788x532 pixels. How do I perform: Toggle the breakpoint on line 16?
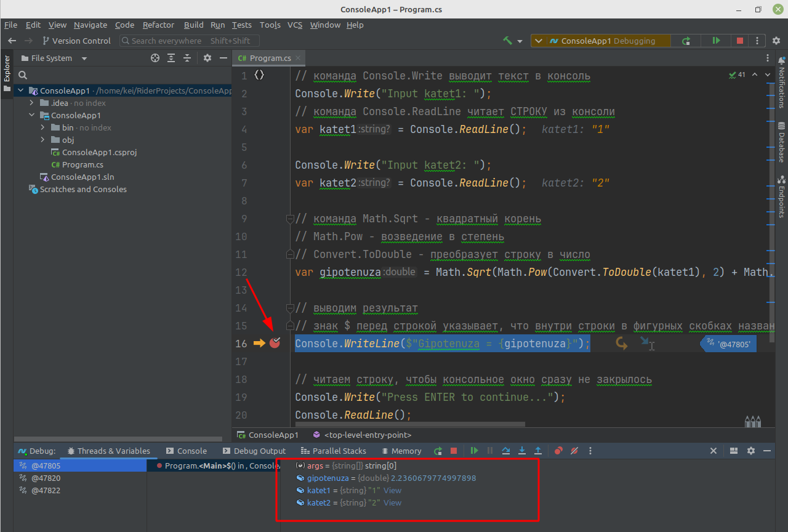[x=275, y=343]
